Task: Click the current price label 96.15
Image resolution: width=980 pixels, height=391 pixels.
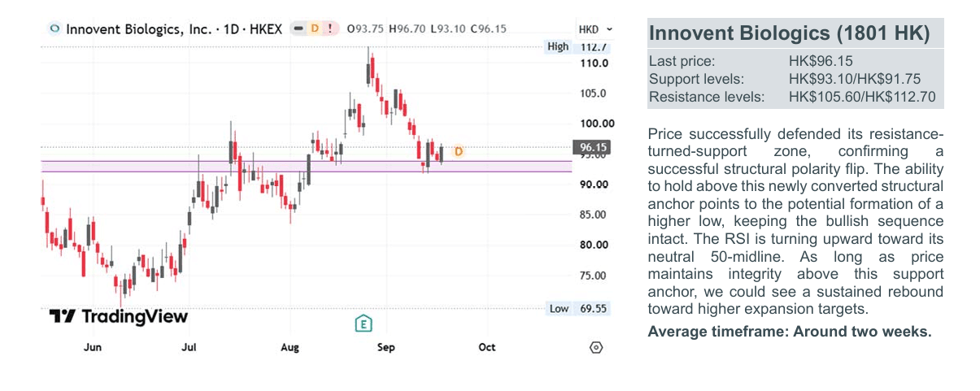Action: tap(591, 147)
